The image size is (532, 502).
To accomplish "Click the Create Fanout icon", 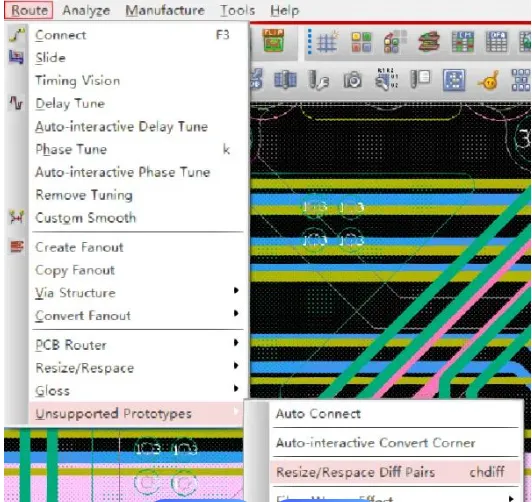I will (17, 247).
